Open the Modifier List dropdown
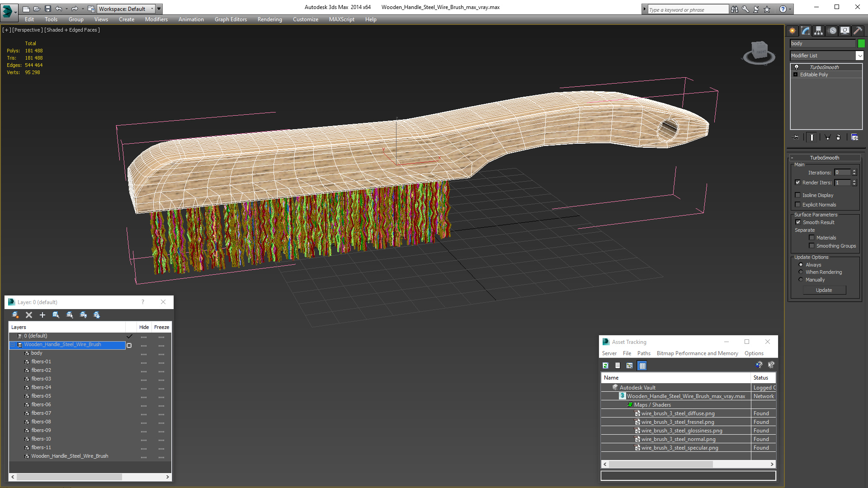The image size is (868, 488). [859, 56]
